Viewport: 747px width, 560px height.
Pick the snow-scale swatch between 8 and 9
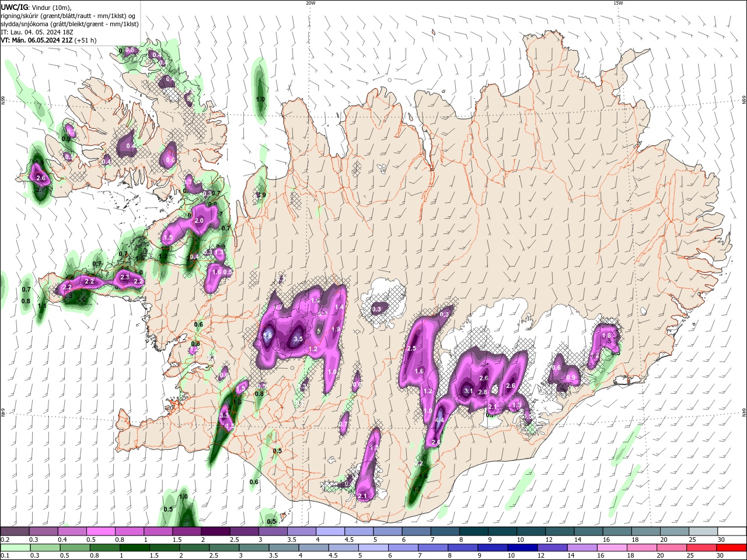pos(474,531)
